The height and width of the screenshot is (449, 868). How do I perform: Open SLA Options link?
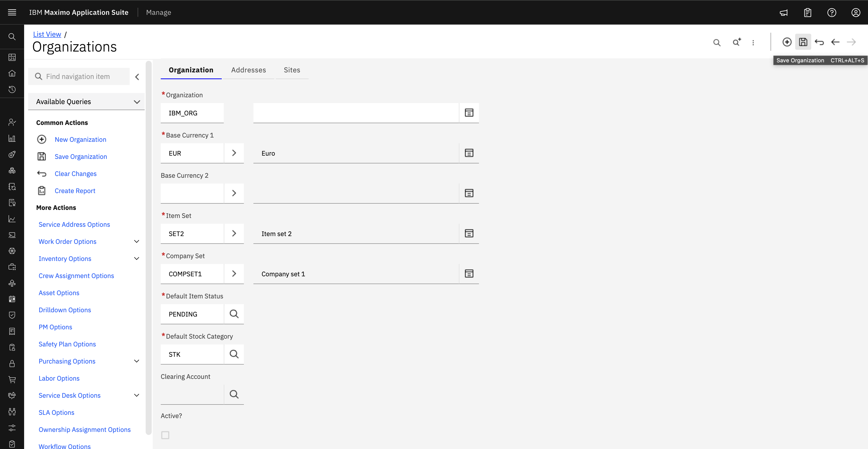coord(56,413)
